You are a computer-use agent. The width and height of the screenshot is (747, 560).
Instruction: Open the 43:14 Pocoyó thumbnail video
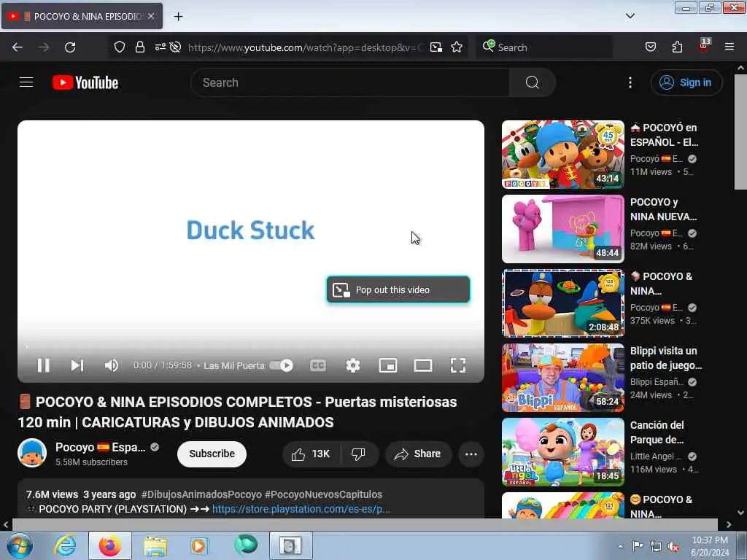pyautogui.click(x=562, y=155)
